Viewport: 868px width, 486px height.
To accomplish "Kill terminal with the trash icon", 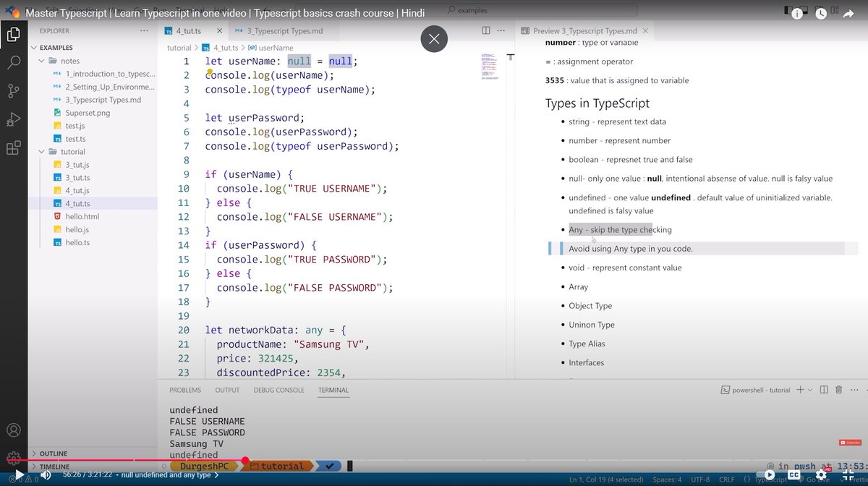I will [x=838, y=390].
